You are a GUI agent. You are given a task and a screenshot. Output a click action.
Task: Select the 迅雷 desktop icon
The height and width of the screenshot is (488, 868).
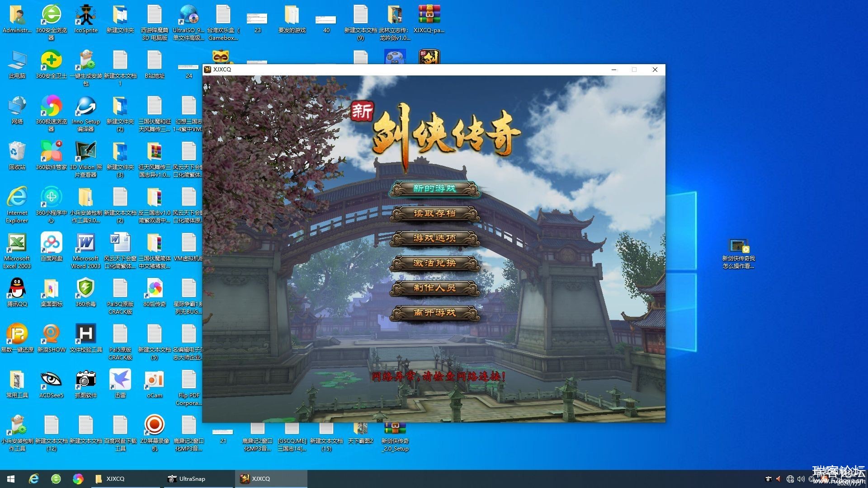120,384
